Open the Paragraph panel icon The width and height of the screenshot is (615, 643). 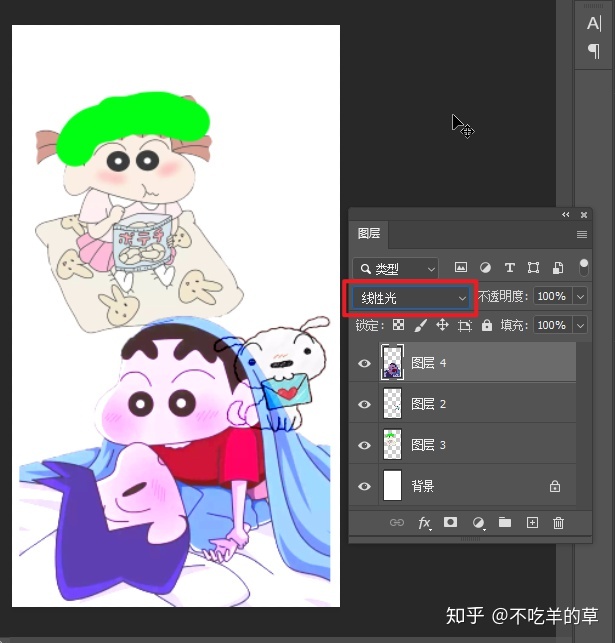(x=594, y=51)
